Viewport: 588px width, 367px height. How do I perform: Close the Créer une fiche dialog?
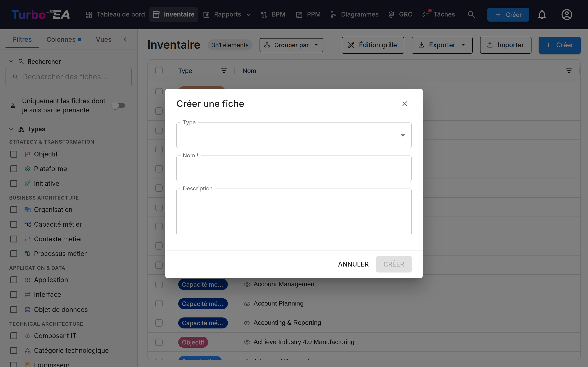pos(404,104)
